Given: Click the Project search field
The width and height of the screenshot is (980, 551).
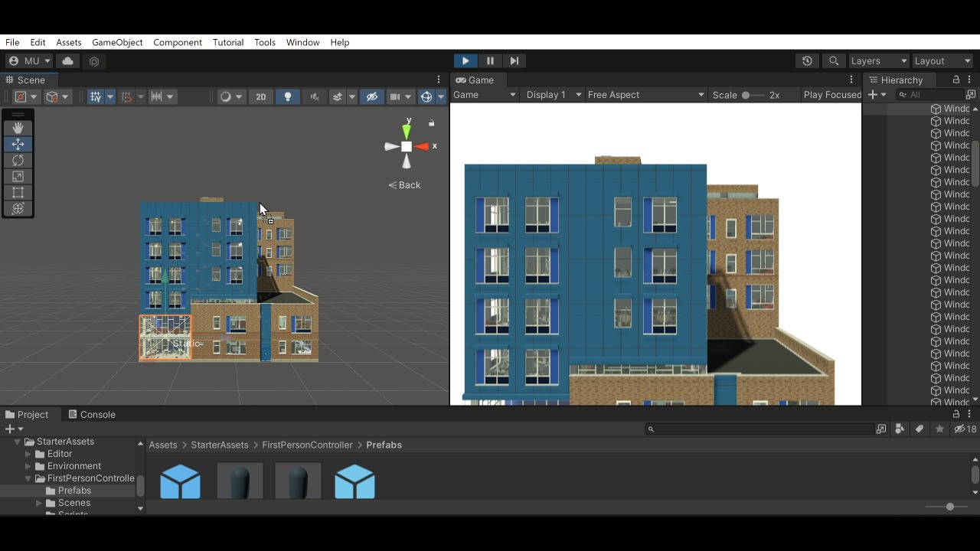Looking at the screenshot, I should point(758,429).
